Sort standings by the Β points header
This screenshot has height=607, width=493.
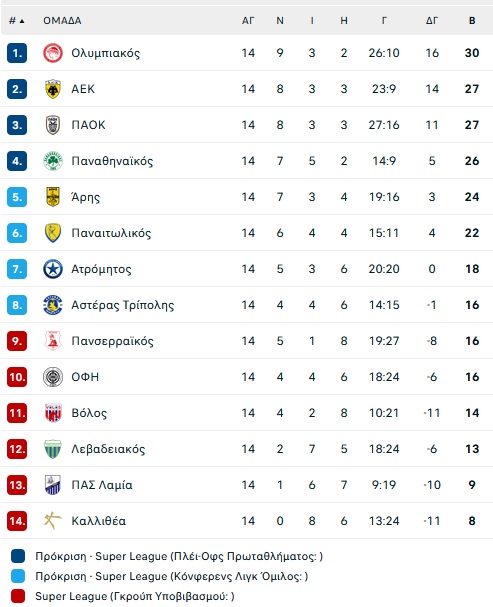point(472,21)
